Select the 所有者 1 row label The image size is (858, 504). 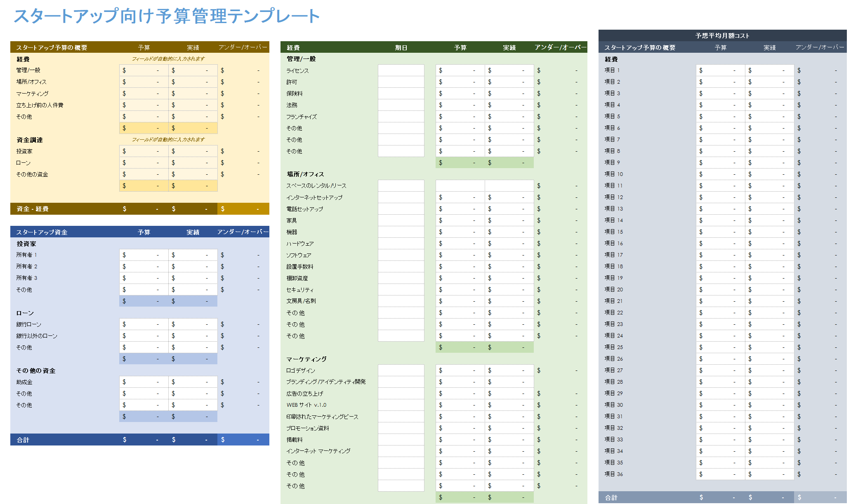[x=27, y=255]
